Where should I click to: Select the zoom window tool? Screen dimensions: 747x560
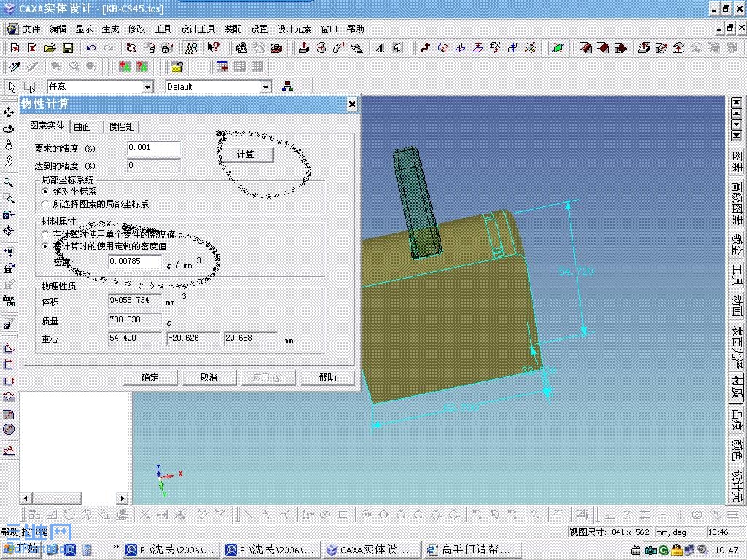pyautogui.click(x=9, y=198)
